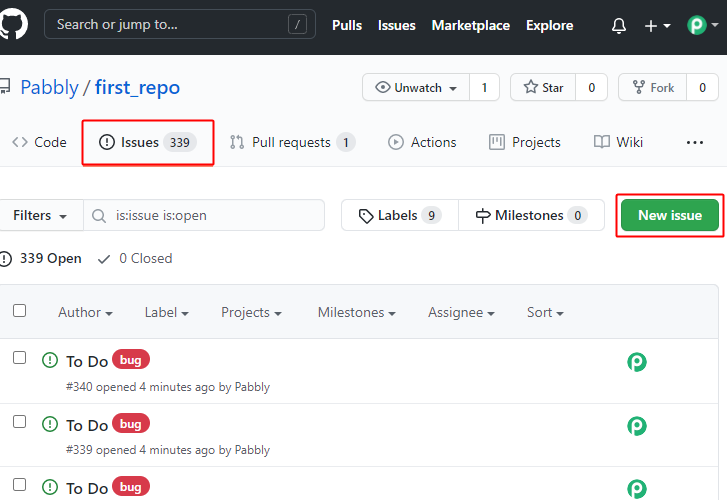
Task: View the watchers count 1
Action: pos(485,87)
